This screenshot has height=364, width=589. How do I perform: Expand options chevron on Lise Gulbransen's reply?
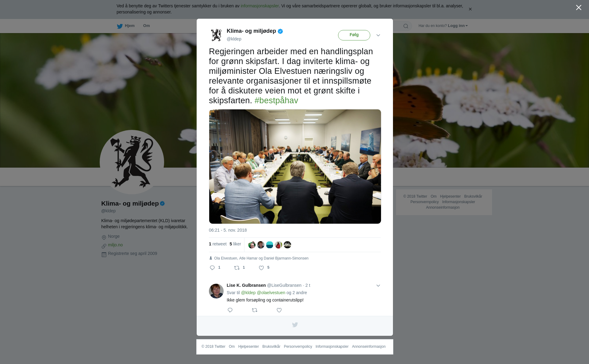coord(378,286)
